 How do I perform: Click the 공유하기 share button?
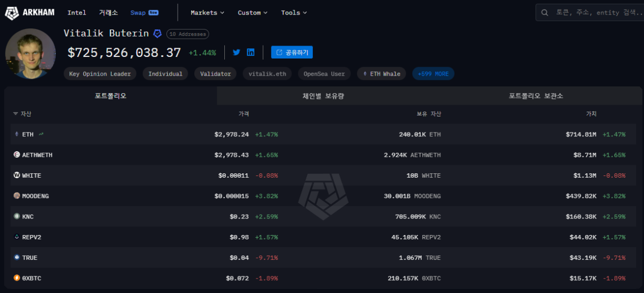(x=292, y=52)
